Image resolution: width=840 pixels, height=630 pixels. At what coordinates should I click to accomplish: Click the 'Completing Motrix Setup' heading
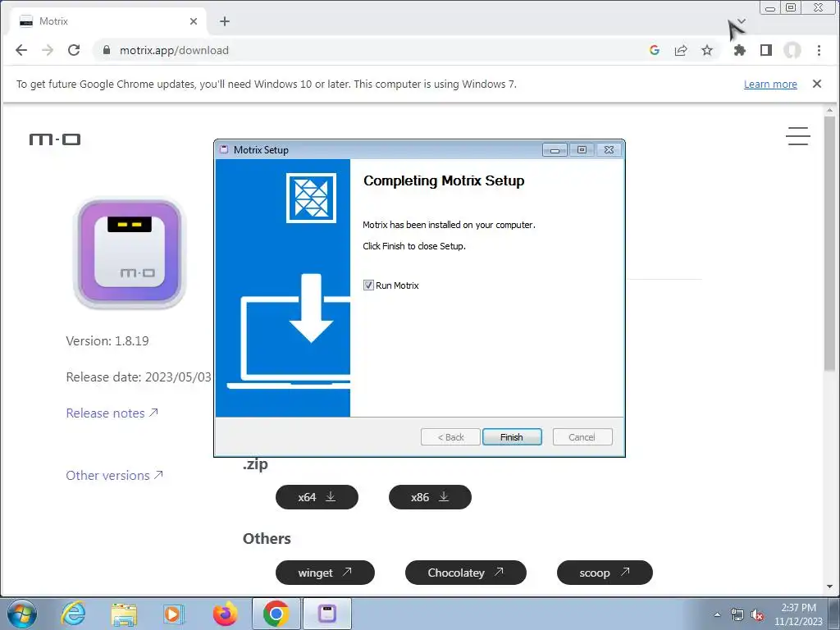tap(444, 180)
